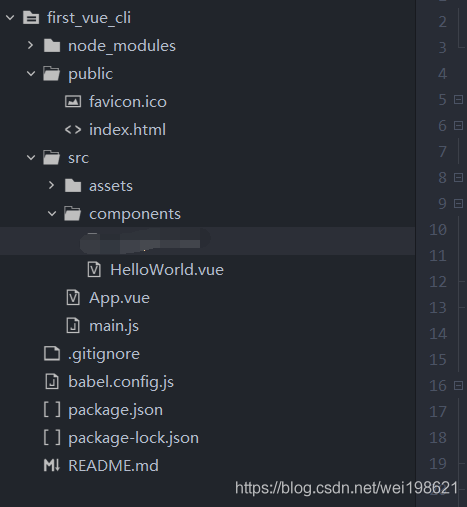
Task: Click line number 7 in gutter
Action: tap(442, 152)
